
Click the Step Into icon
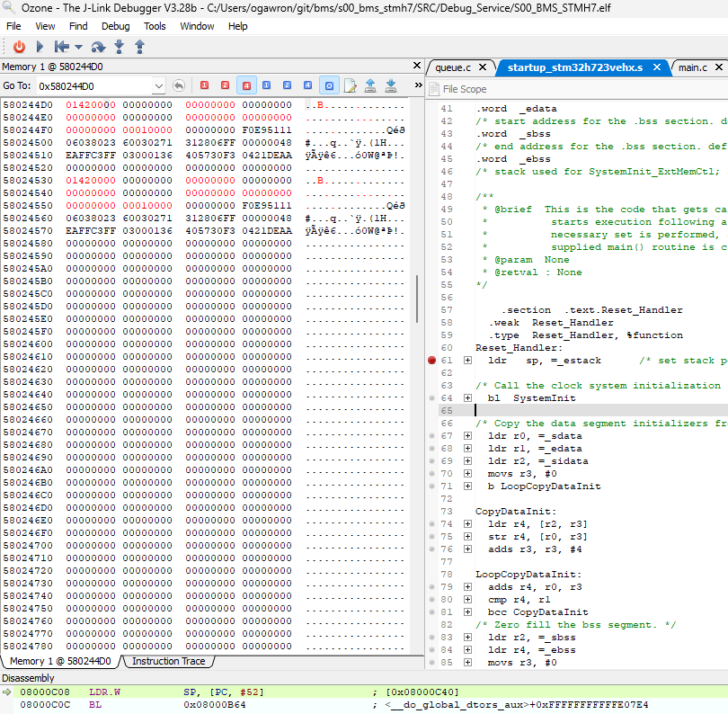click(120, 47)
